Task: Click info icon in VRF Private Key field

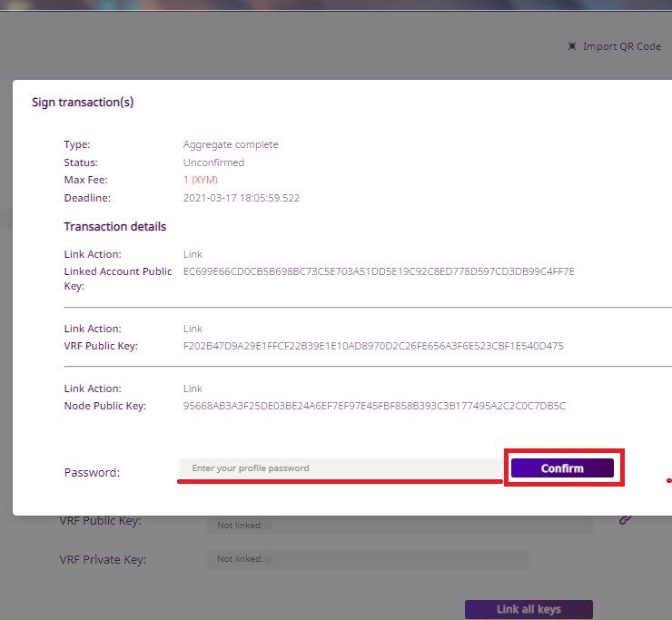Action: click(x=268, y=559)
